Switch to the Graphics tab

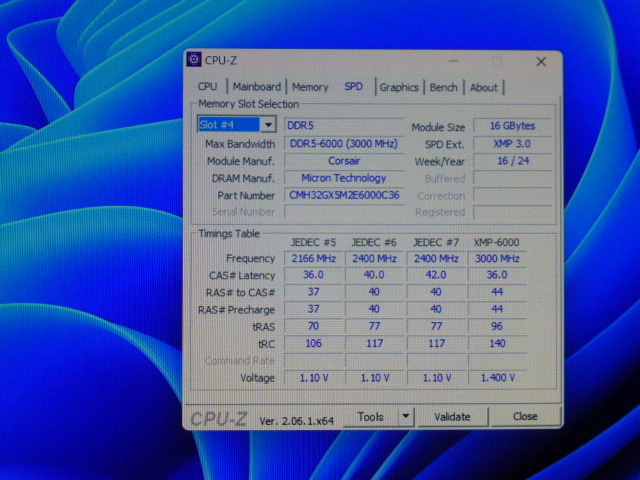click(399, 87)
